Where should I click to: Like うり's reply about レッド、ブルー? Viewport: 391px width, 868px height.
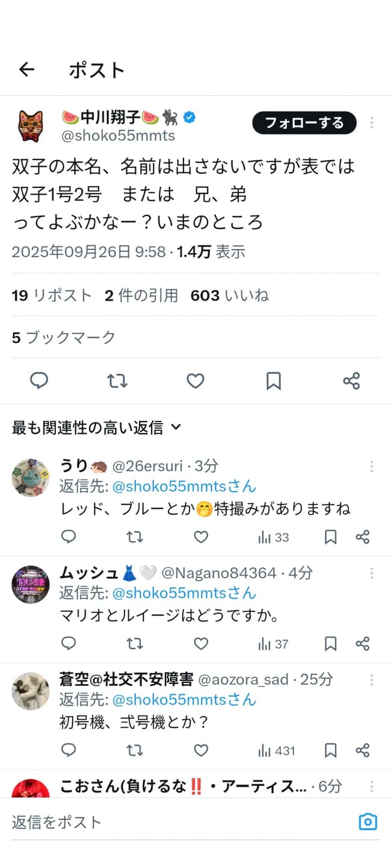(x=201, y=537)
